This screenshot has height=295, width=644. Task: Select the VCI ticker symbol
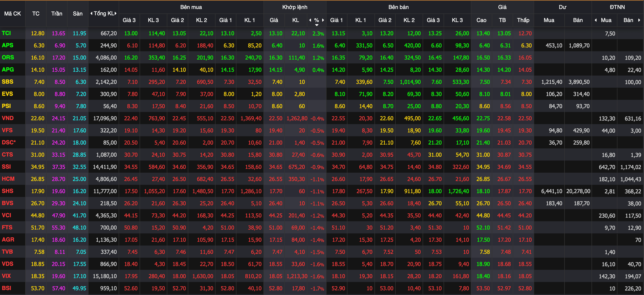point(7,215)
